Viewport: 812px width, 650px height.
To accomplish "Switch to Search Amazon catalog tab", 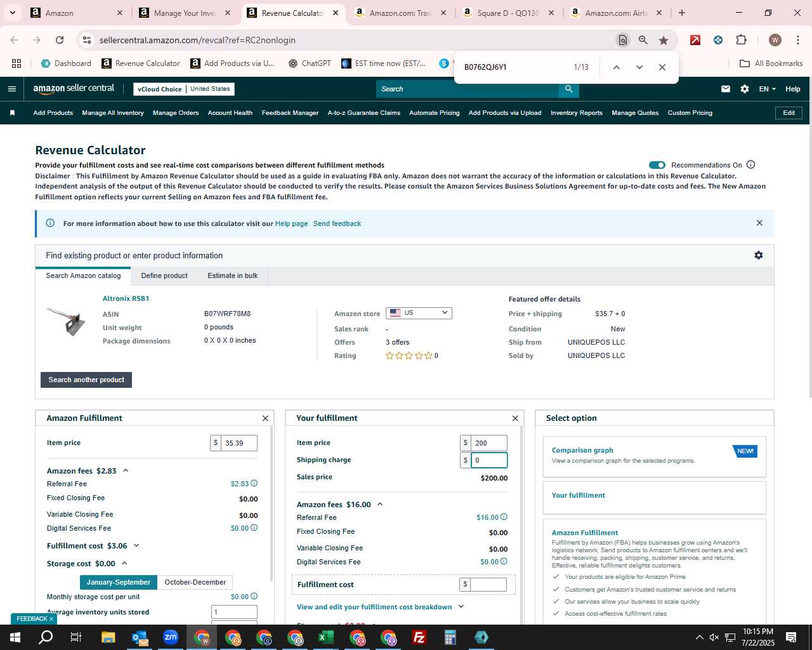I will coord(83,275).
